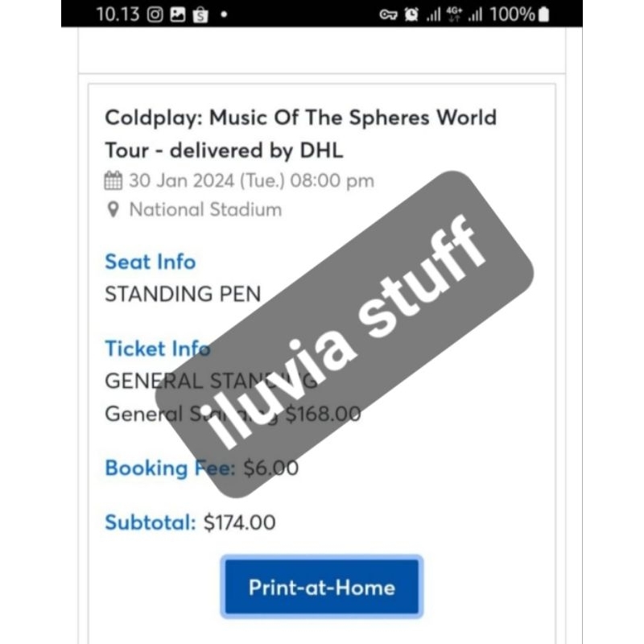Tap the Booking Fee $6.00 line
The width and height of the screenshot is (644, 644).
pos(201,468)
